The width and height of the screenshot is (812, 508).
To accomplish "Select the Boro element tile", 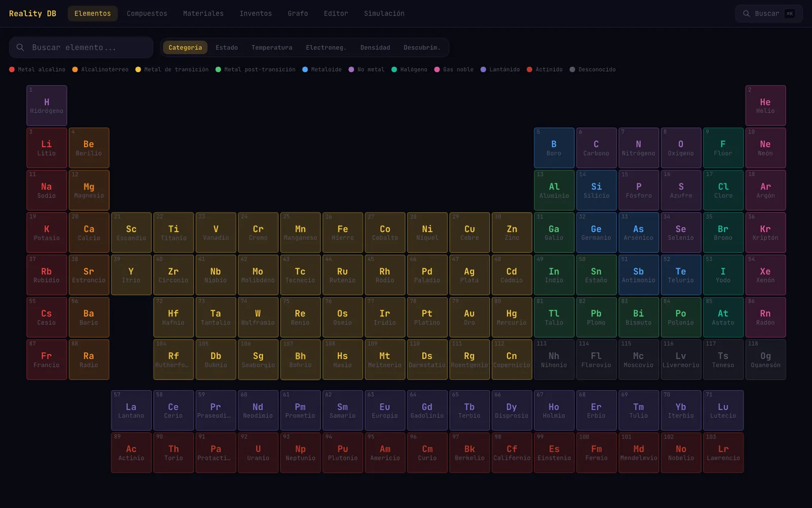I will coord(554,148).
